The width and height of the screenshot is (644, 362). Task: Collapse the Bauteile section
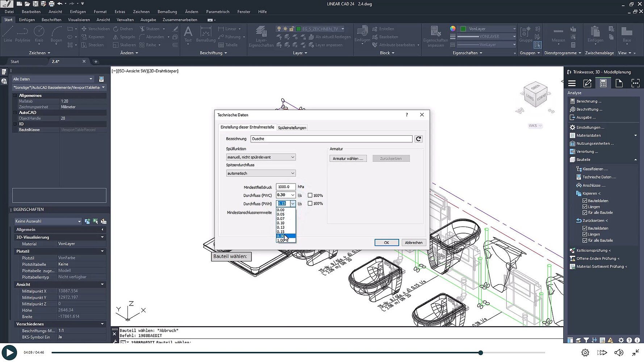click(x=636, y=159)
